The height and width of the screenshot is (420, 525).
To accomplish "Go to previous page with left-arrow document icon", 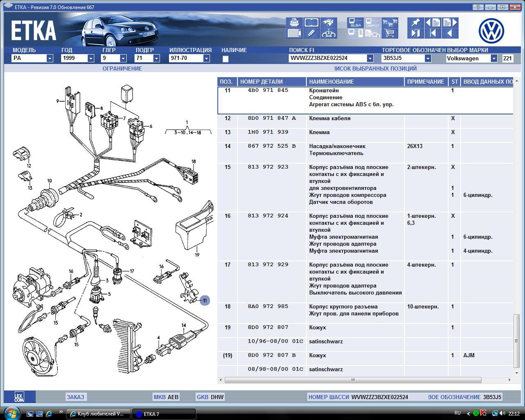I will pyautogui.click(x=433, y=23).
